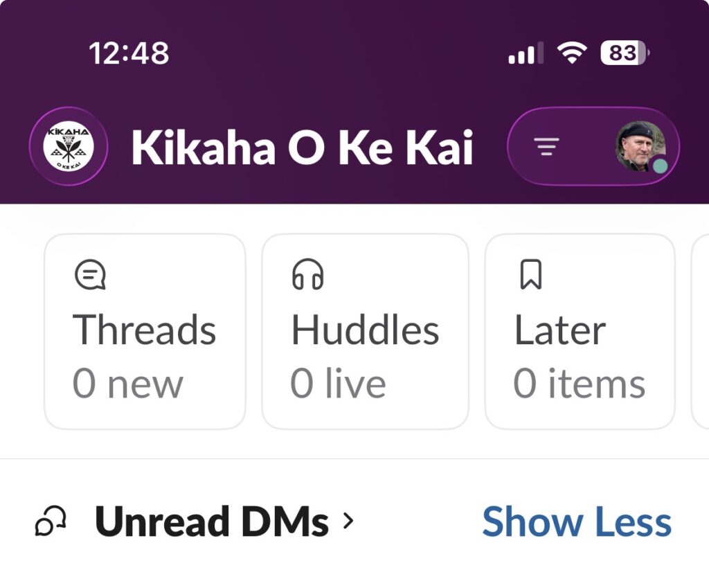This screenshot has height=588, width=709.
Task: Tap the Kikaha O Ke Kai workspace title
Action: pyautogui.click(x=302, y=147)
